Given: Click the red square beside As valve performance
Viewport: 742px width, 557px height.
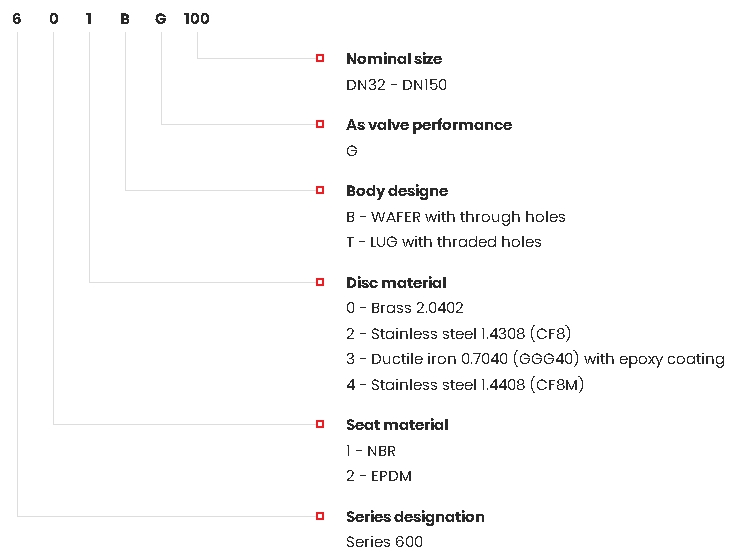Looking at the screenshot, I should coord(320,124).
